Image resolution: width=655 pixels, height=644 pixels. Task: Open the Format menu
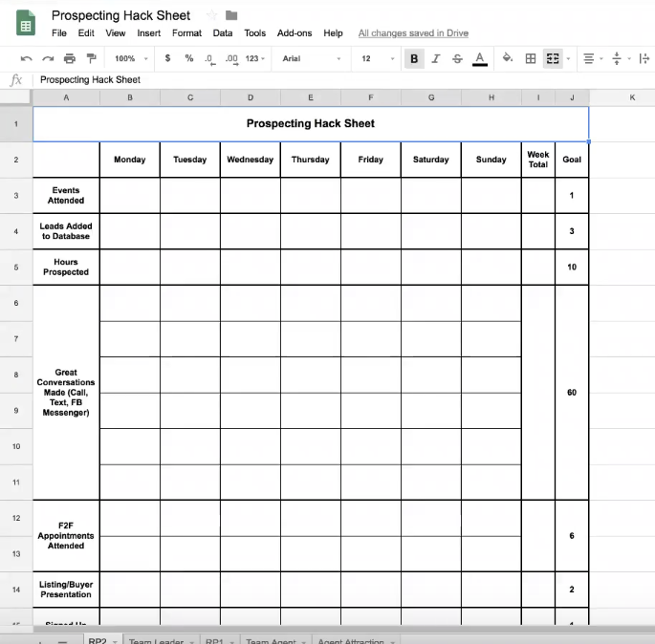point(186,33)
